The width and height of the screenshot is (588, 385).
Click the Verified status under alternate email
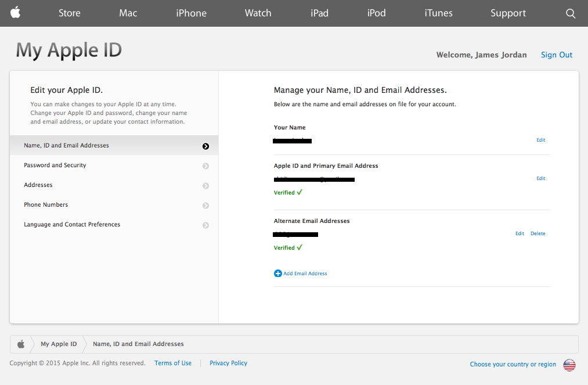pyautogui.click(x=288, y=247)
